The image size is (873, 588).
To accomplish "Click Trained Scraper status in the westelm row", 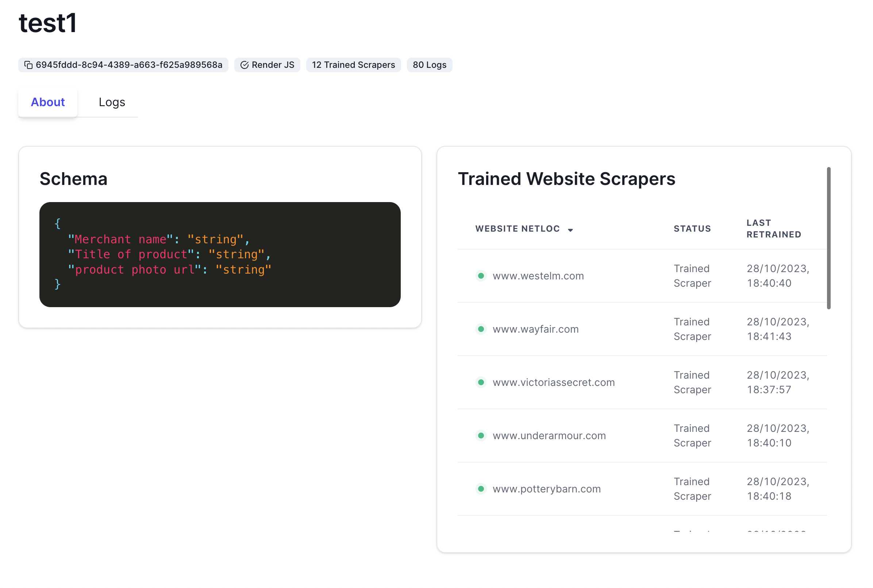I will (x=692, y=276).
